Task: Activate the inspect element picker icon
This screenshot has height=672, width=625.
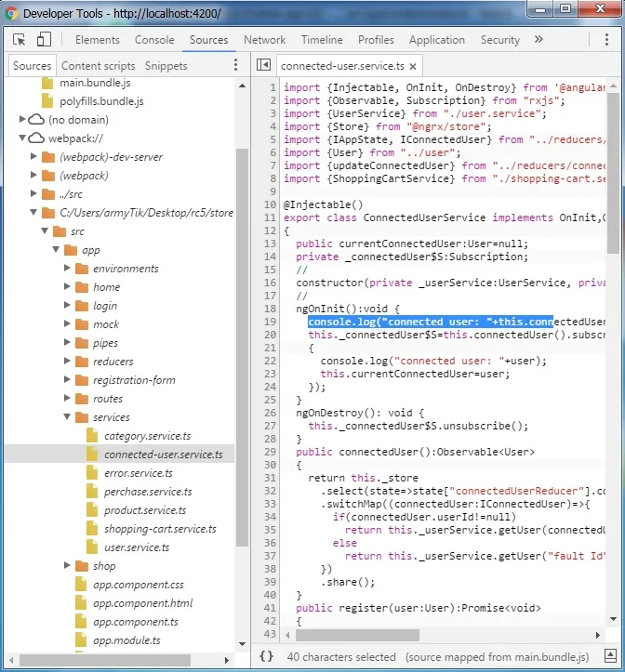Action: click(20, 40)
